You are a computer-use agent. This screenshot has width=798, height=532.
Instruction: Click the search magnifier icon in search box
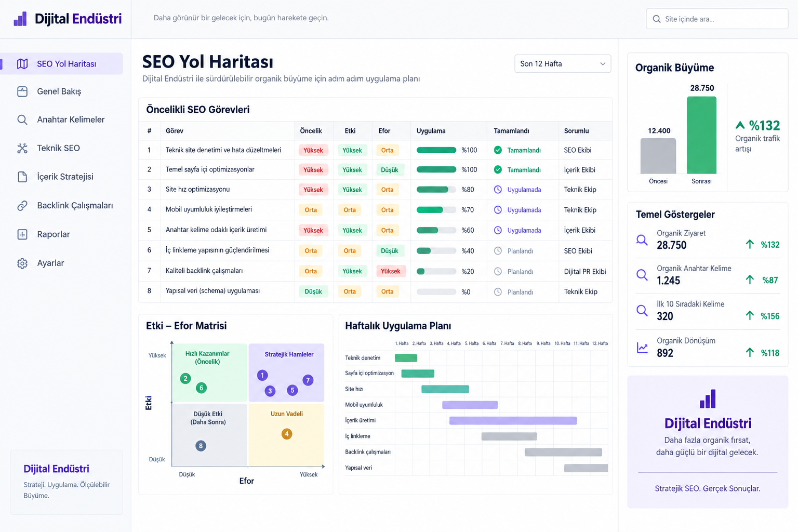657,19
